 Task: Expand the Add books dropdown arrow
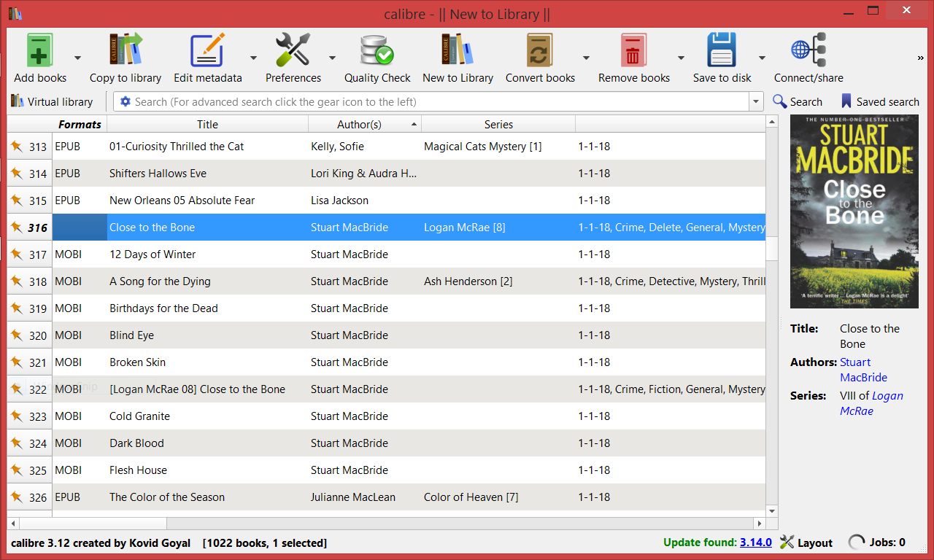(x=77, y=58)
